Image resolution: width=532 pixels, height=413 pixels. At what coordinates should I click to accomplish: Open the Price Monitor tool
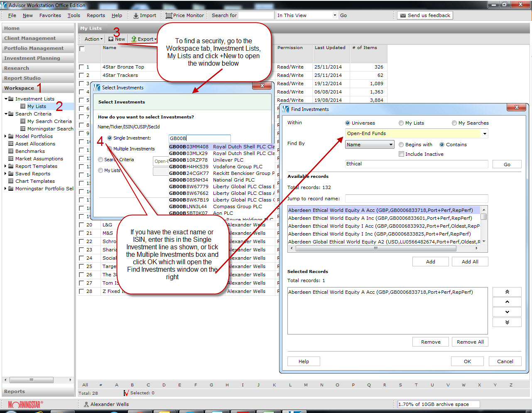coord(169,16)
